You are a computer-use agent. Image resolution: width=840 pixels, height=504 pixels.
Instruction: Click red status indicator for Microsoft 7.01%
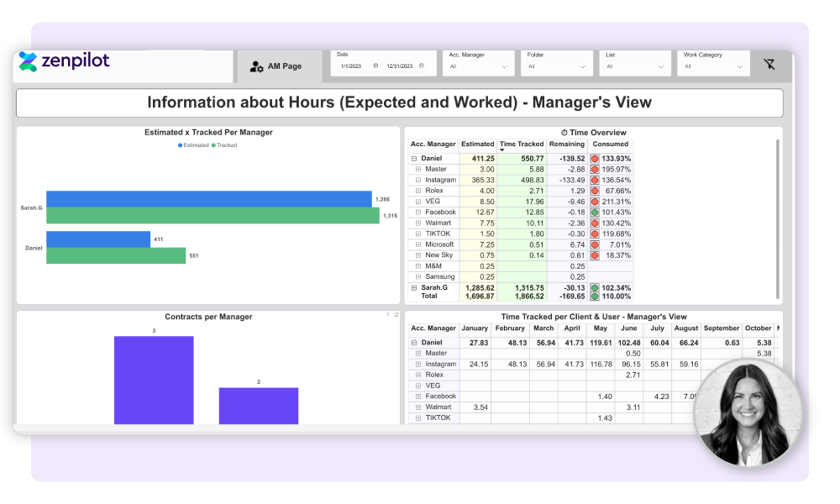coord(595,244)
